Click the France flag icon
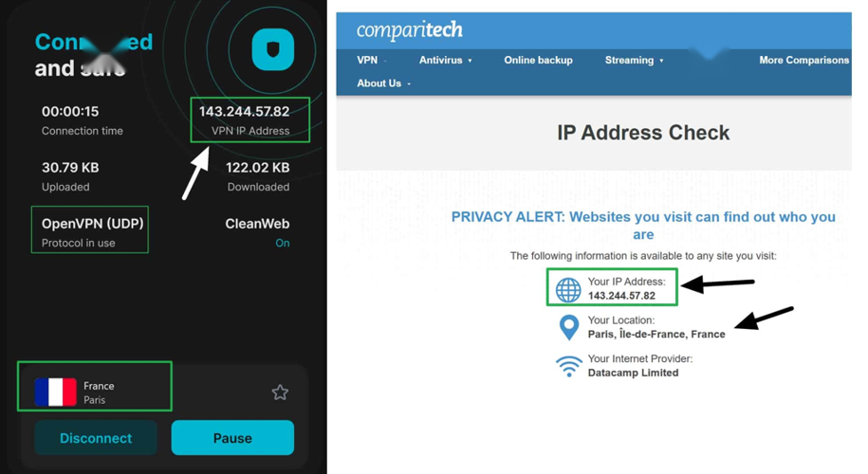Image resolution: width=868 pixels, height=474 pixels. coord(56,392)
